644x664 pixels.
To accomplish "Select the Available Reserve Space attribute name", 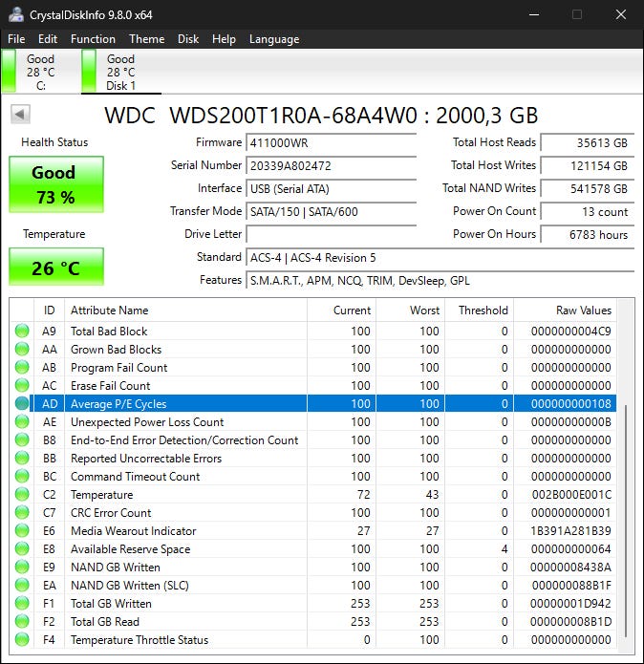I will [130, 549].
